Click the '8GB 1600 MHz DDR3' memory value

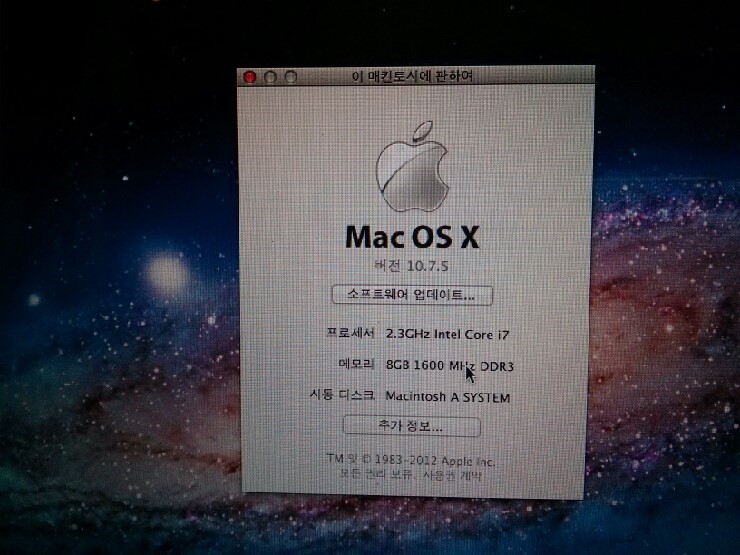(447, 365)
